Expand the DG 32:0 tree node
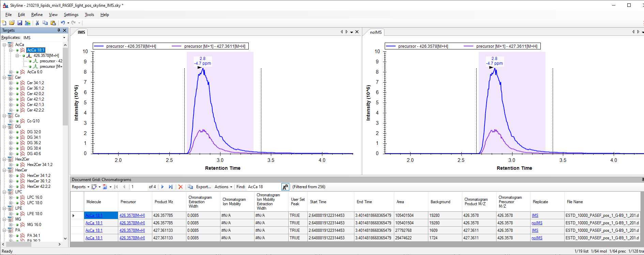Screen dimensions: 644x255 click(11, 132)
